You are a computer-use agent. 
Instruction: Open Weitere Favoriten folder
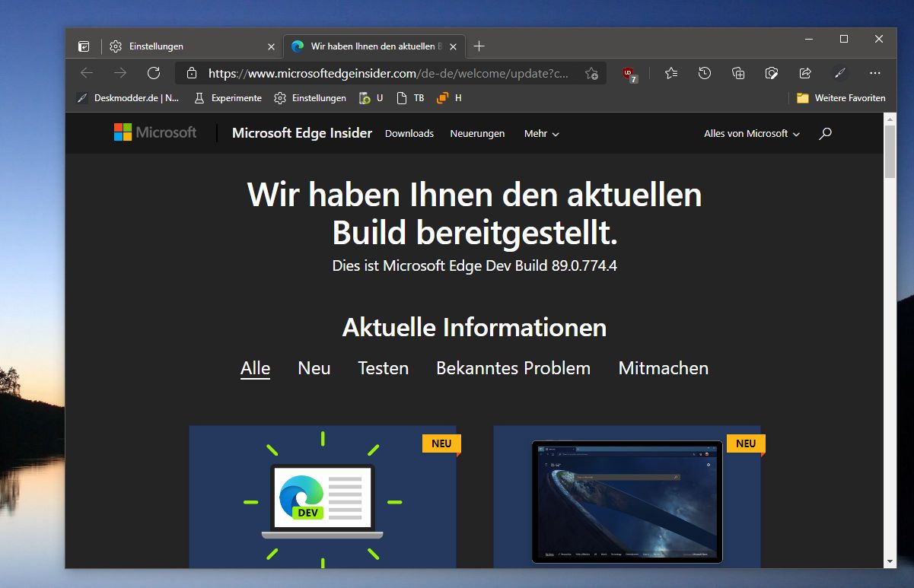point(841,98)
